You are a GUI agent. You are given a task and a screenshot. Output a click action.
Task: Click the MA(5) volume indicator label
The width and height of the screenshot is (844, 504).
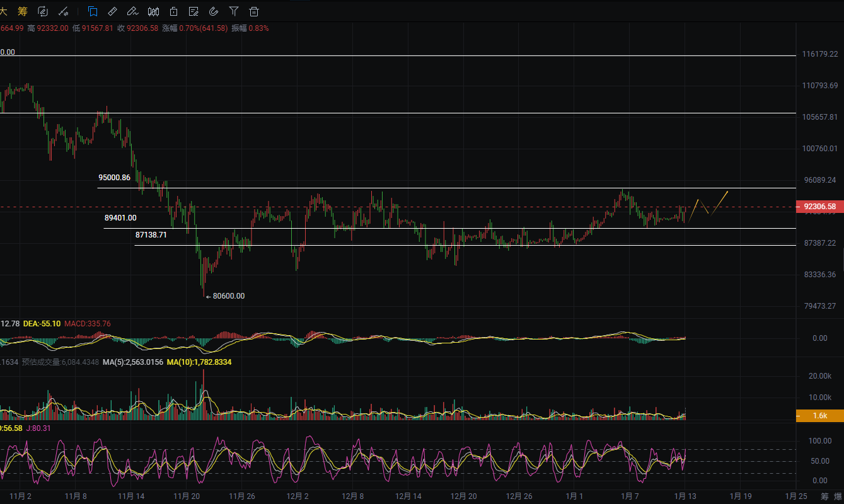[x=133, y=362]
